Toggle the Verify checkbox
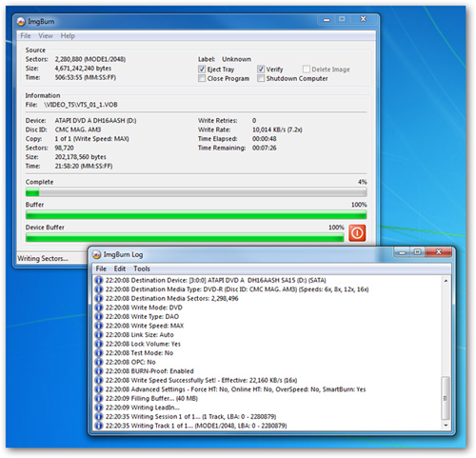 click(261, 70)
